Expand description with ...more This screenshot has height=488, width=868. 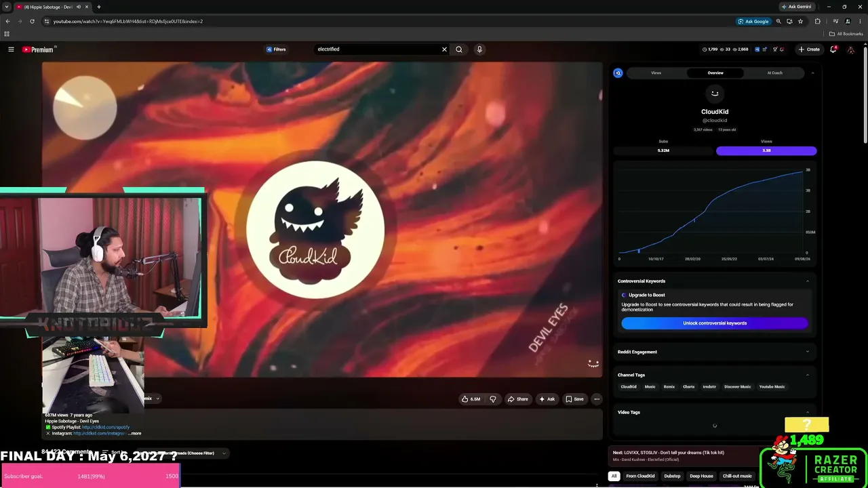tap(135, 433)
